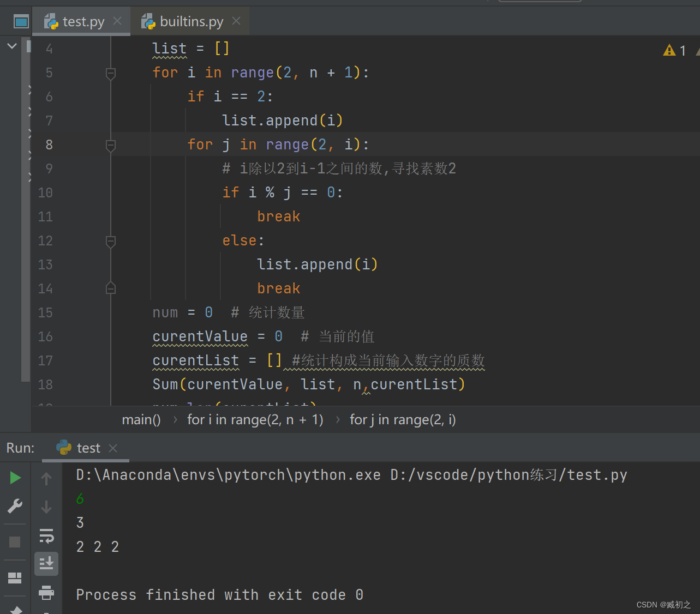The height and width of the screenshot is (614, 700).
Task: Click the 'curentList = []' code line
Action: coord(217,360)
